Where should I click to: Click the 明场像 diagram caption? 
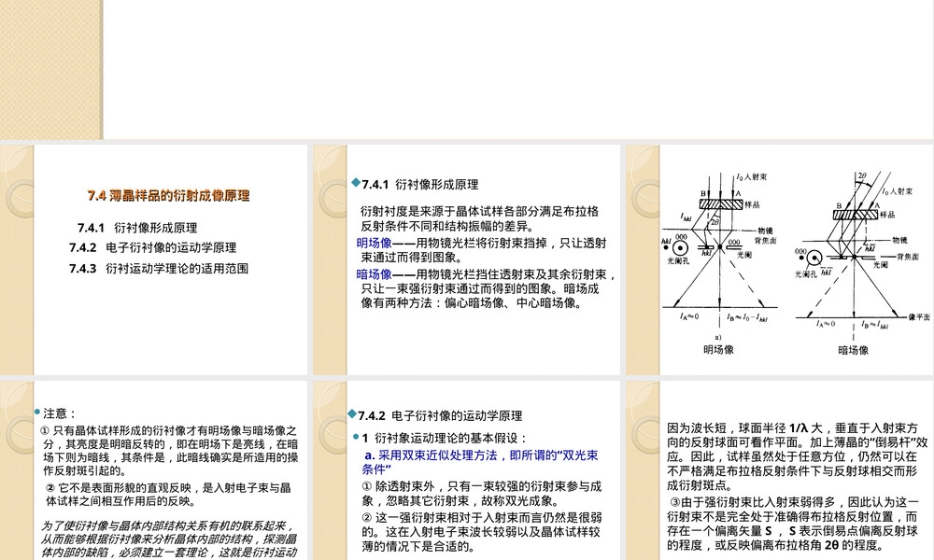pyautogui.click(x=718, y=349)
